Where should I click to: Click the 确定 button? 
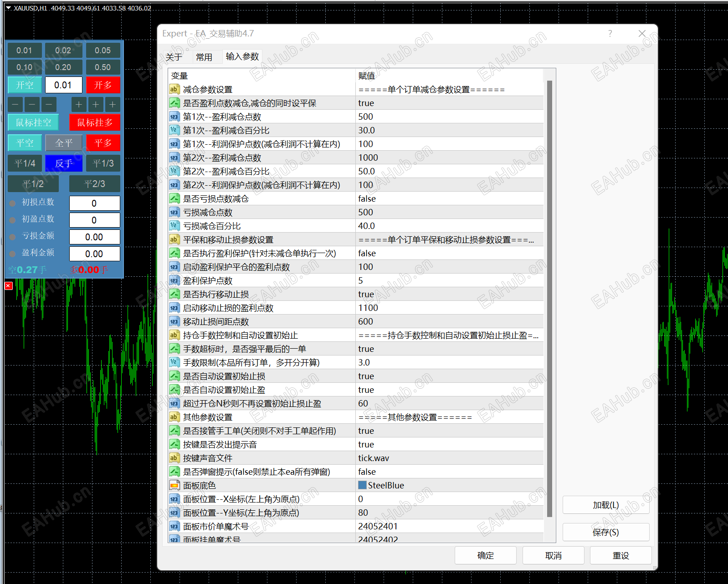pos(485,555)
